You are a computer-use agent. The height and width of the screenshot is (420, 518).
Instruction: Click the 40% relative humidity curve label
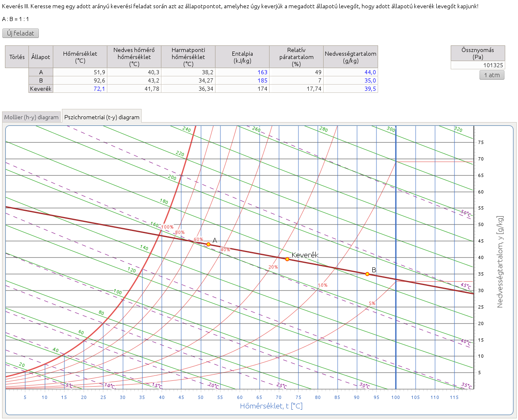(225, 250)
